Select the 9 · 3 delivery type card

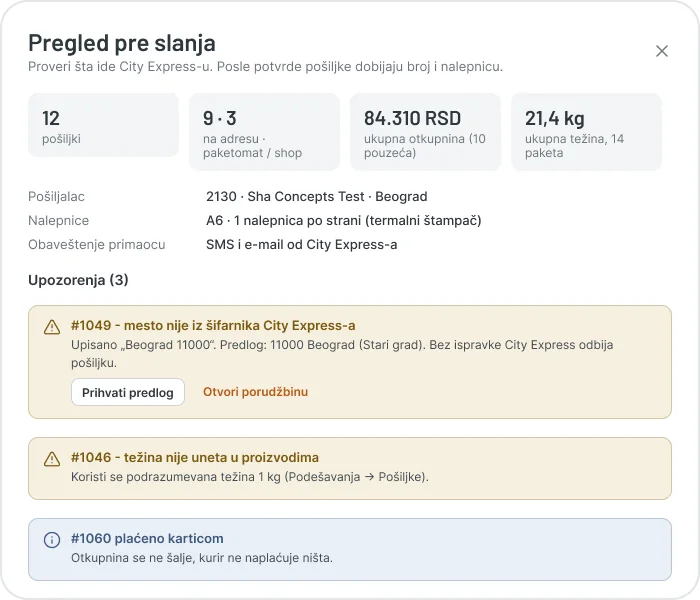[x=264, y=132]
